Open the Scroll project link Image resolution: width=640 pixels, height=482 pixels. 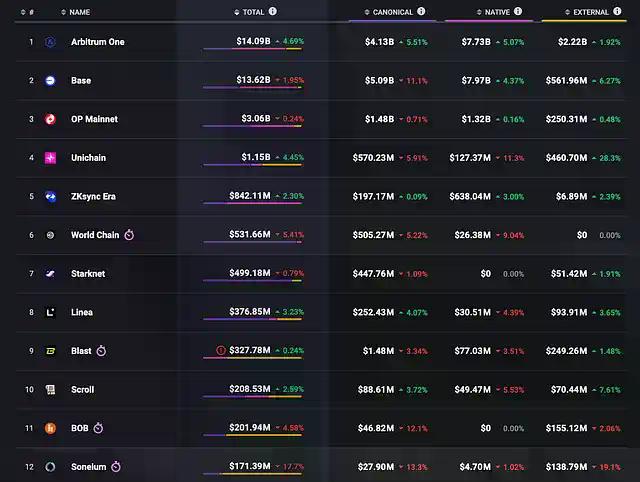(82, 390)
